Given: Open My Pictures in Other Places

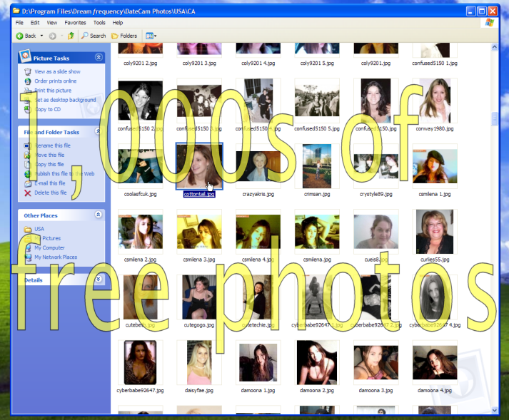Looking at the screenshot, I should (x=47, y=238).
